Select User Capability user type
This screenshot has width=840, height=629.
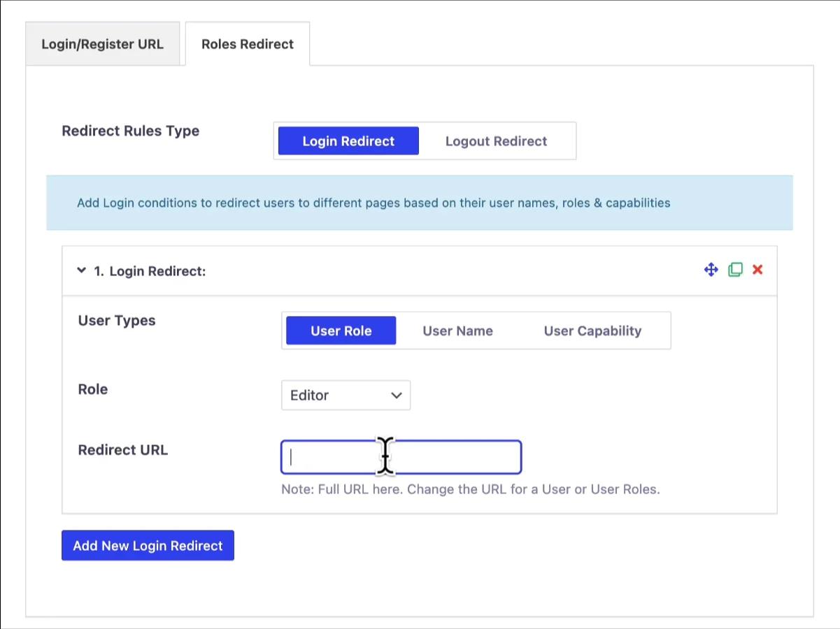point(592,331)
